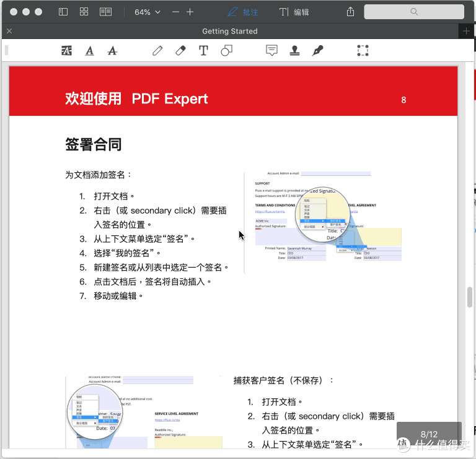Click the step text 选择“我的签名”

click(x=126, y=253)
